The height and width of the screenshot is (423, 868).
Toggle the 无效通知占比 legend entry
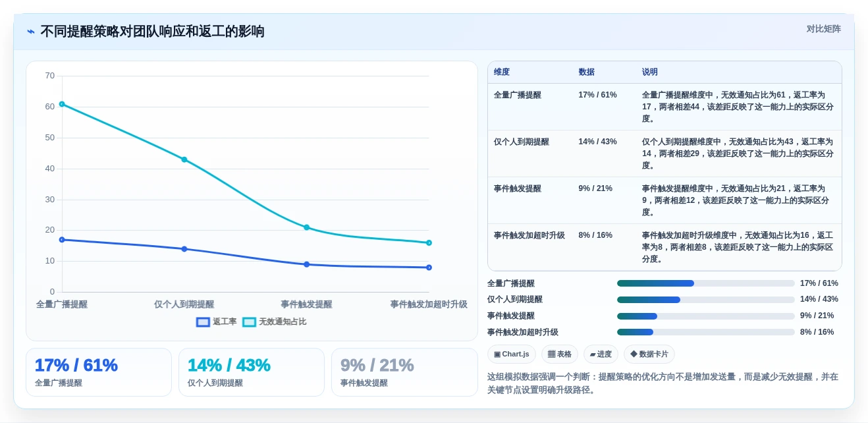click(275, 322)
